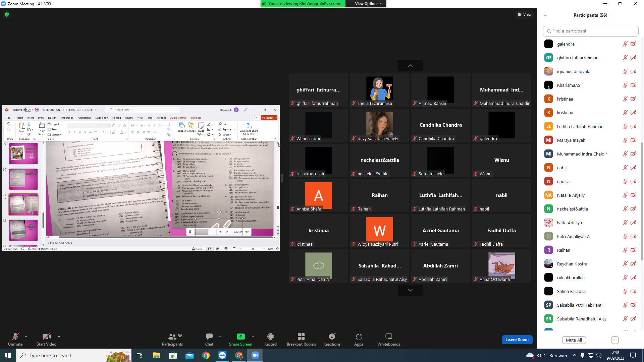This screenshot has width=644, height=362.
Task: Open the Transitions tab in PowerPoint
Action: (67, 118)
